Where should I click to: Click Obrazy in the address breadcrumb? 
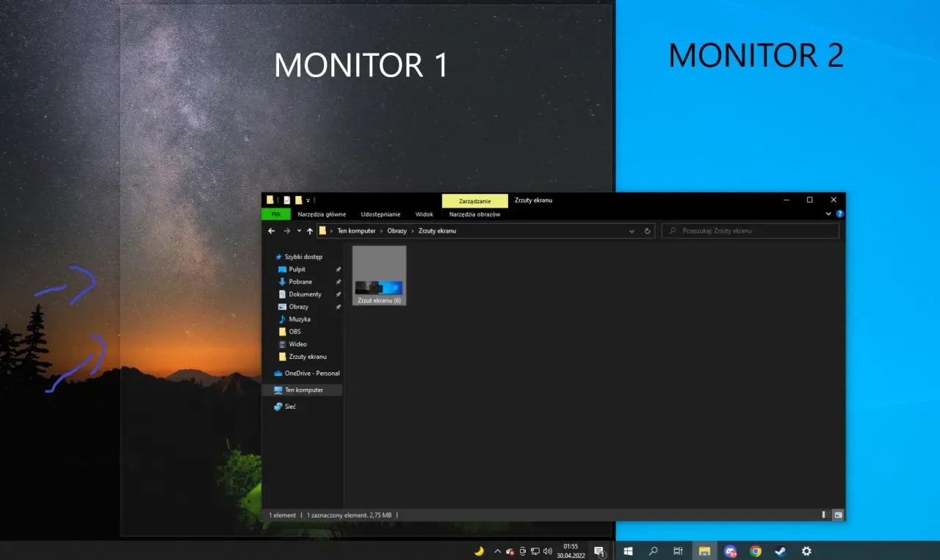pyautogui.click(x=397, y=231)
